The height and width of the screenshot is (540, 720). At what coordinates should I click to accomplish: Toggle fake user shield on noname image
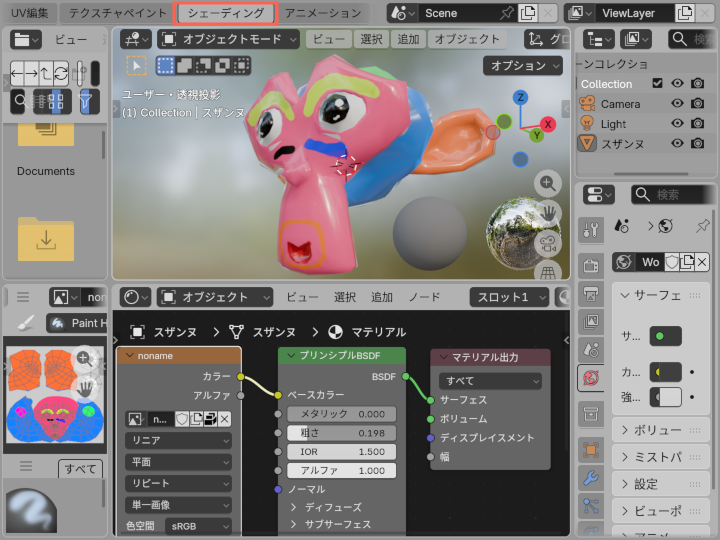click(182, 419)
